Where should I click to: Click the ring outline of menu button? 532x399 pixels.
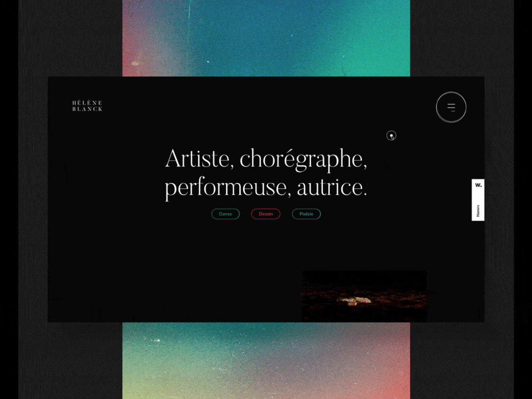coord(451,92)
